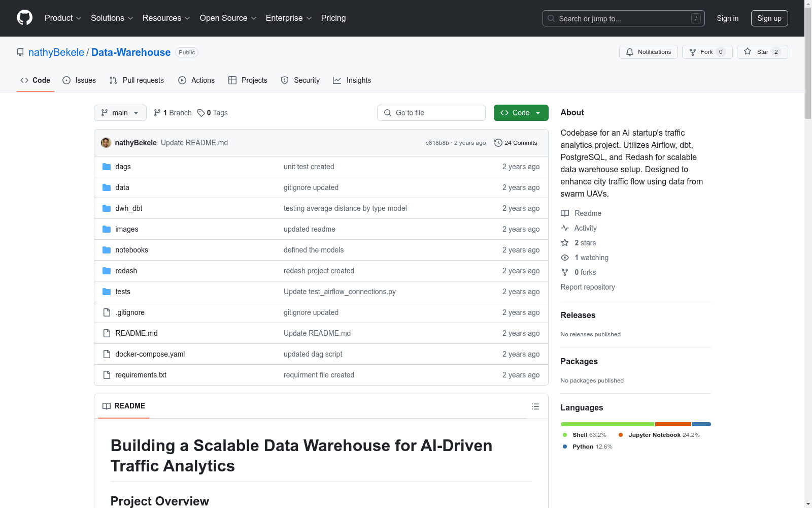This screenshot has width=812, height=508.
Task: Expand the Resources menu
Action: point(166,18)
